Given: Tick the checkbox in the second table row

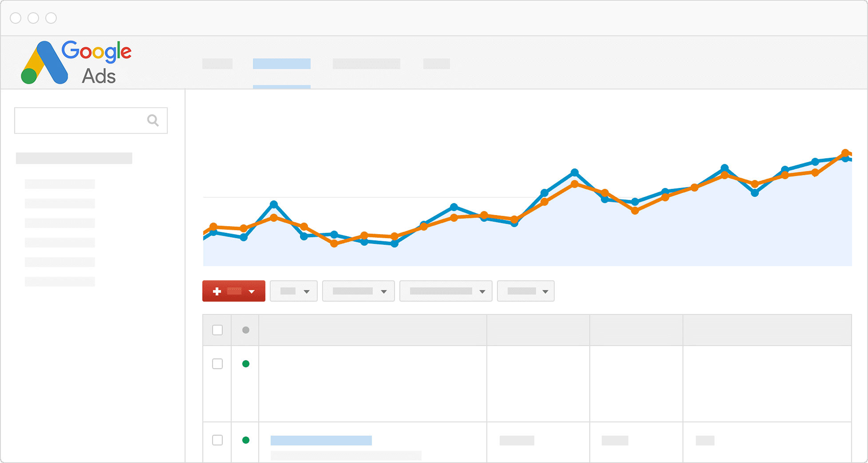Looking at the screenshot, I should point(217,440).
